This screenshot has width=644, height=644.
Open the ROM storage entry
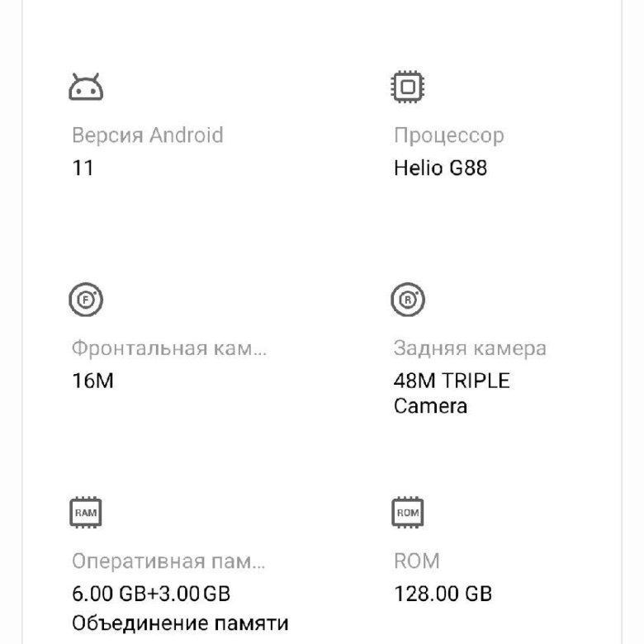click(x=416, y=561)
